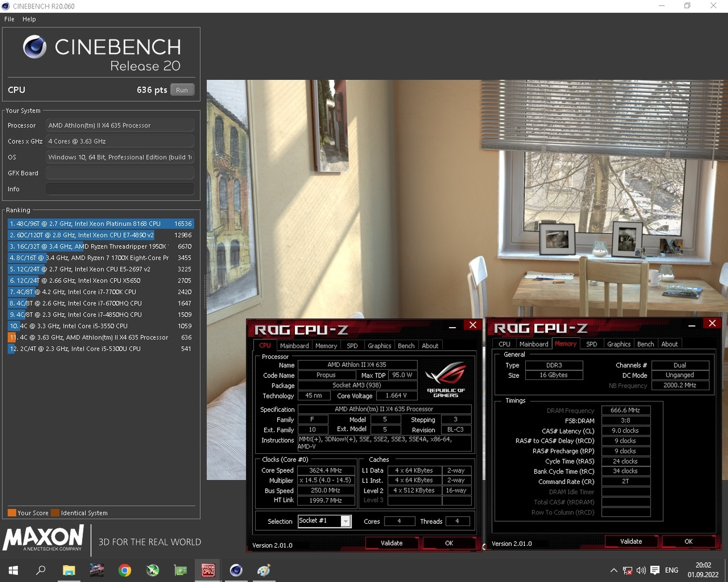Screen dimensions: 728x582
Task: Open File Explorer from taskbar
Action: point(68,570)
